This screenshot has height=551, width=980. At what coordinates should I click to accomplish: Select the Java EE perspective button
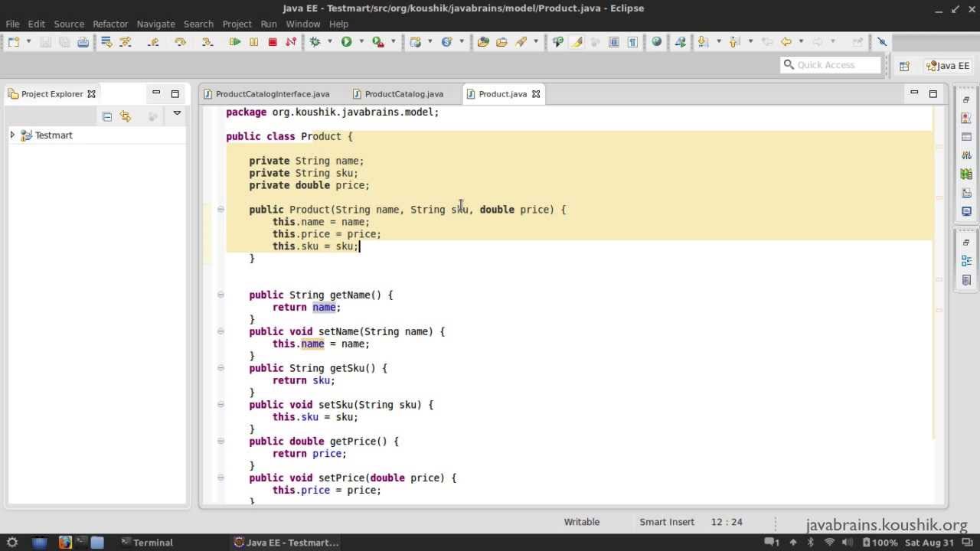pyautogui.click(x=948, y=66)
